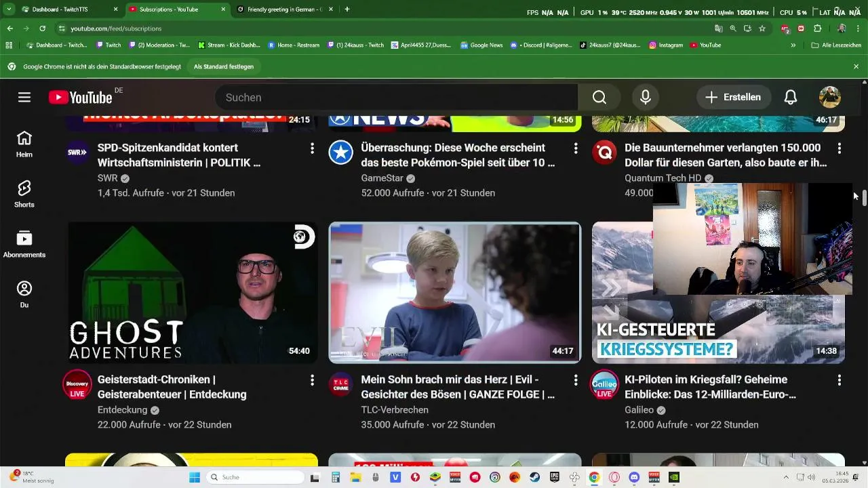Open Alle Lesezeichen folder
868x488 pixels.
(x=836, y=45)
